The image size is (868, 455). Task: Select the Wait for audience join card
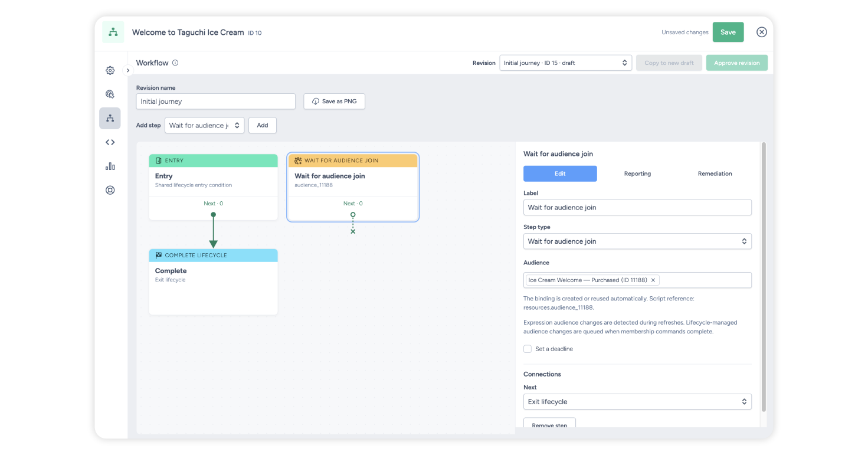pos(353,187)
